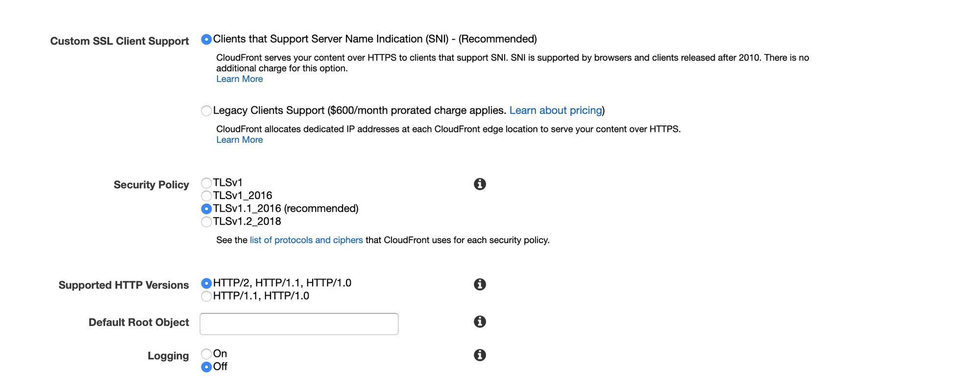Select HTTP/1.1, HTTP/1.0 only option
Viewport: 980px width, 378px height.
click(x=206, y=296)
